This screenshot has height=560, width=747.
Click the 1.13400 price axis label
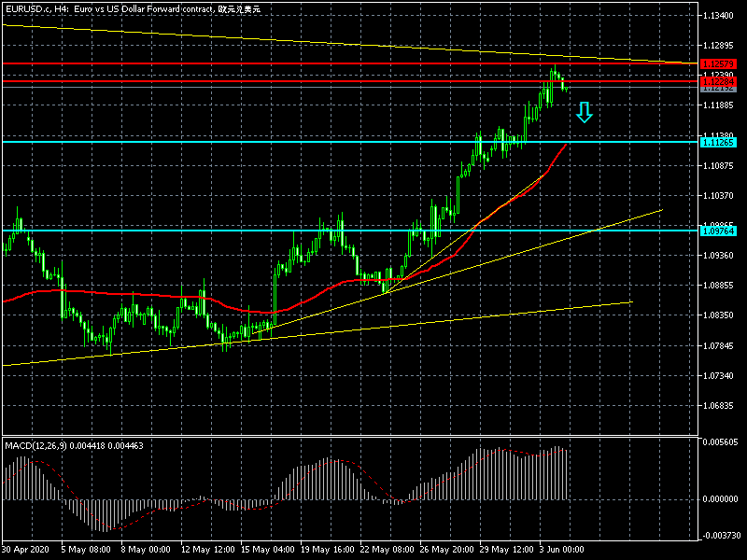[x=718, y=16]
